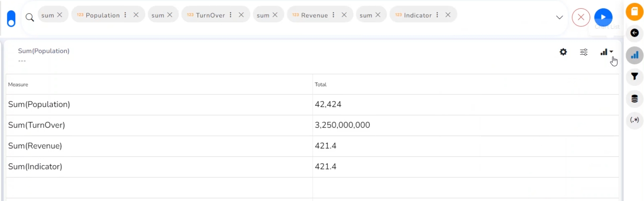
Task: Open the filter funnel icon in sidebar
Action: click(x=634, y=76)
